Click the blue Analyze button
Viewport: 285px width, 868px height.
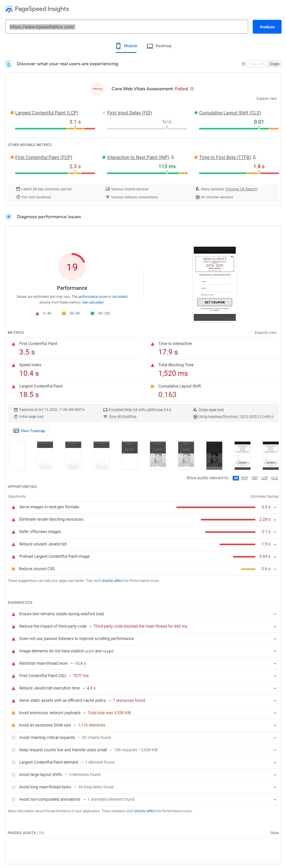[267, 27]
